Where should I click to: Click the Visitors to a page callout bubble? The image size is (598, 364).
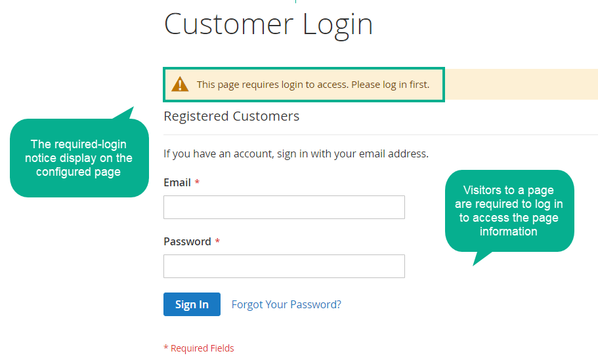click(509, 211)
